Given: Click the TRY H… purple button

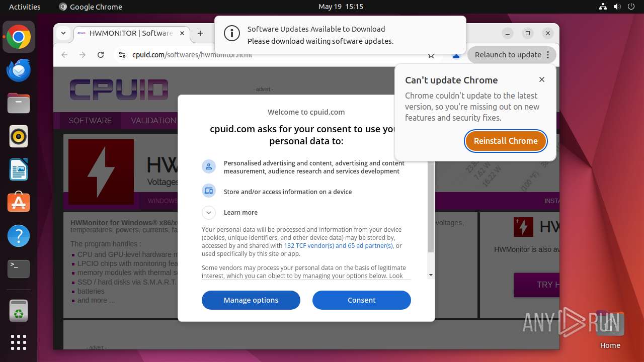Looking at the screenshot, I should [x=536, y=285].
